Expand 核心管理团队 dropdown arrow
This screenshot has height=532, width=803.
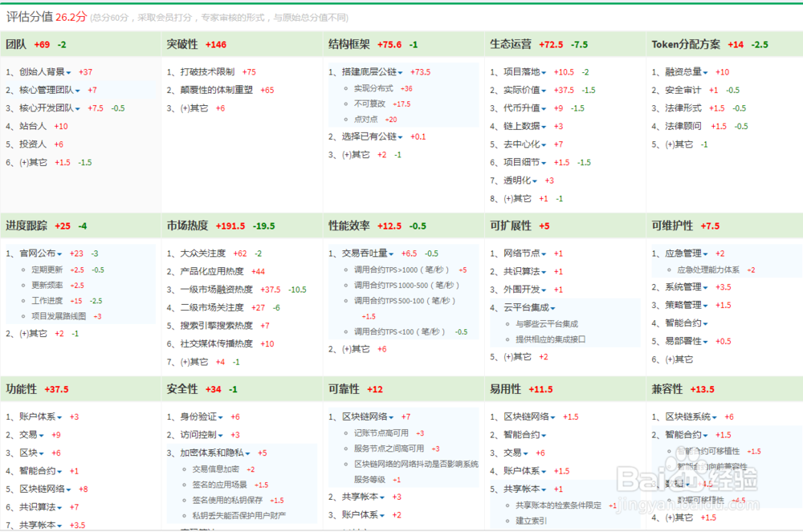77,91
